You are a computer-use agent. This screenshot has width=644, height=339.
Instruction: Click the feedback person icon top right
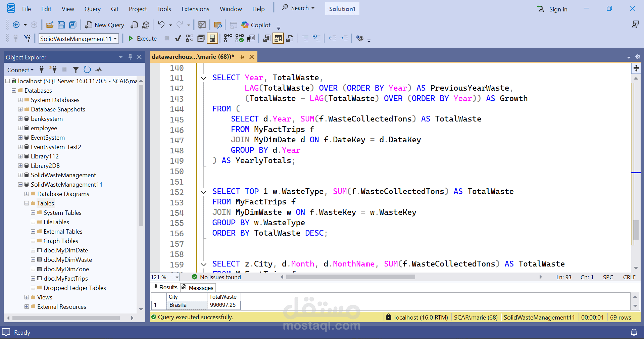[635, 25]
